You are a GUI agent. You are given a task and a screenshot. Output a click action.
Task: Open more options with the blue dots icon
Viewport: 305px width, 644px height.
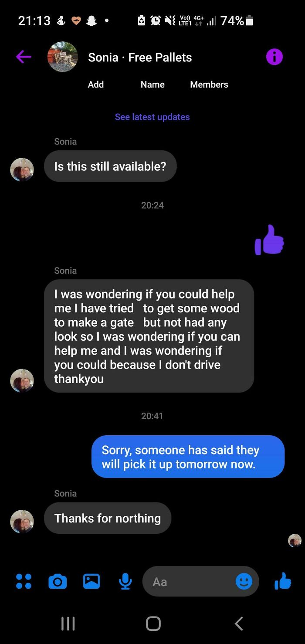coord(24,581)
